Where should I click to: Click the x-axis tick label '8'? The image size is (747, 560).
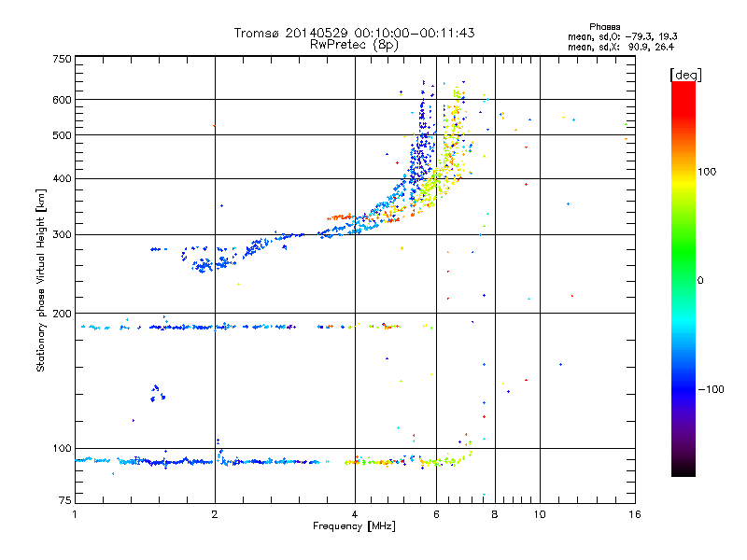click(x=495, y=514)
